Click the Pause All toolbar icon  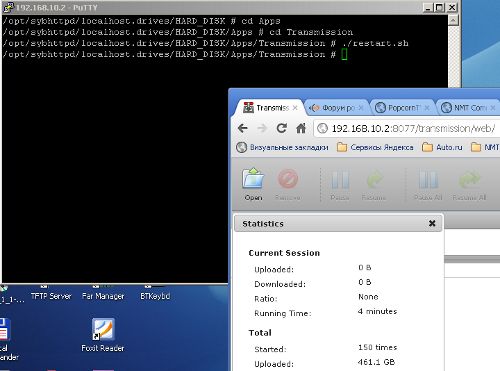[x=428, y=185]
